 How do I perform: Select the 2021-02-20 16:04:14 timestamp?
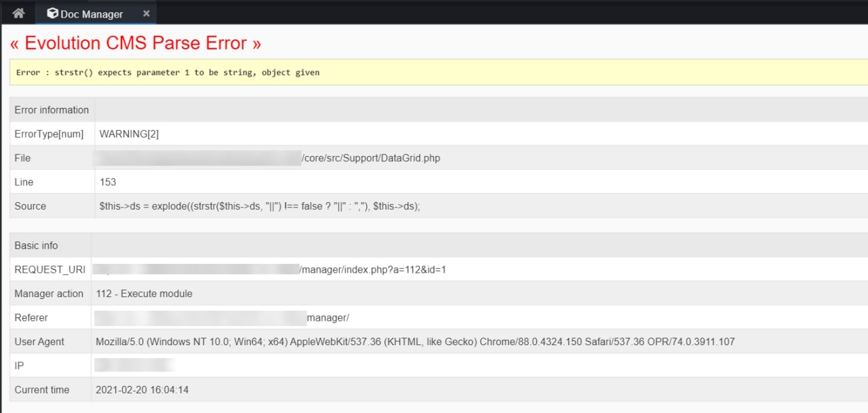142,390
